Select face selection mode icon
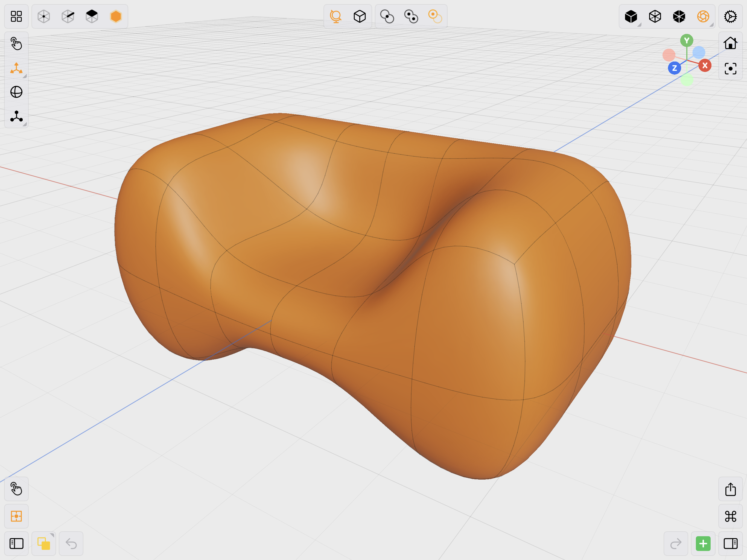 click(x=92, y=16)
